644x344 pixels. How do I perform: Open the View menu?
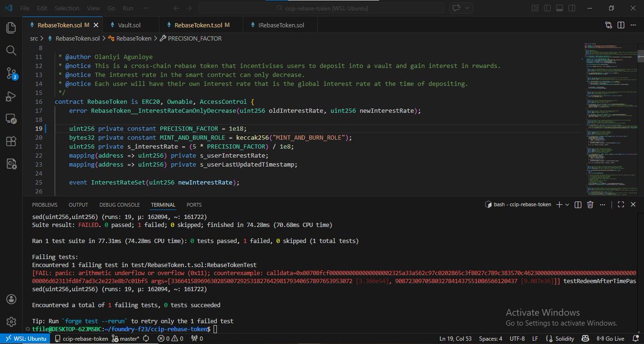point(93,8)
